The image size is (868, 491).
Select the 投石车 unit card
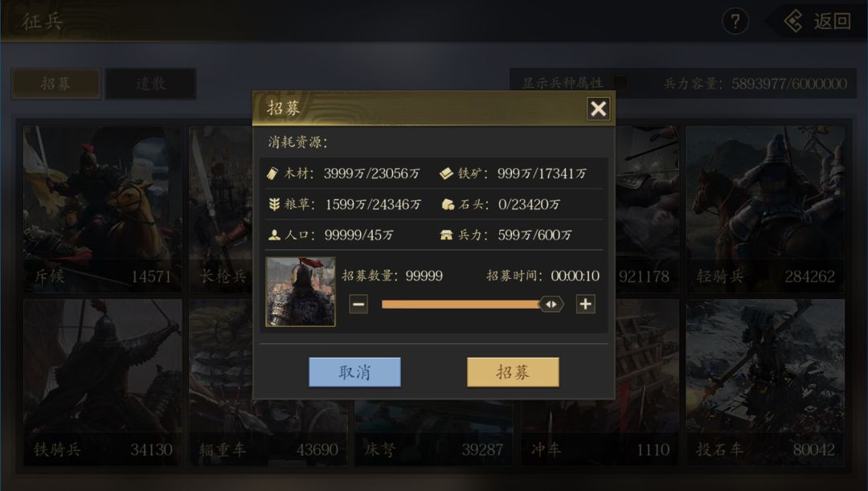pos(766,382)
